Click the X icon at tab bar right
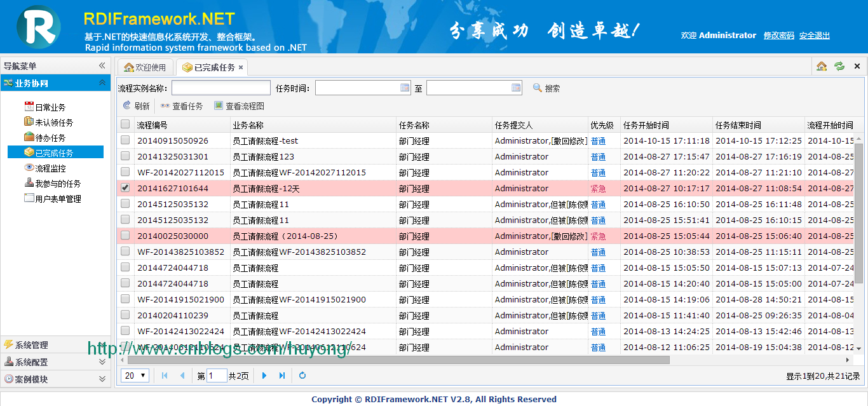 click(857, 66)
